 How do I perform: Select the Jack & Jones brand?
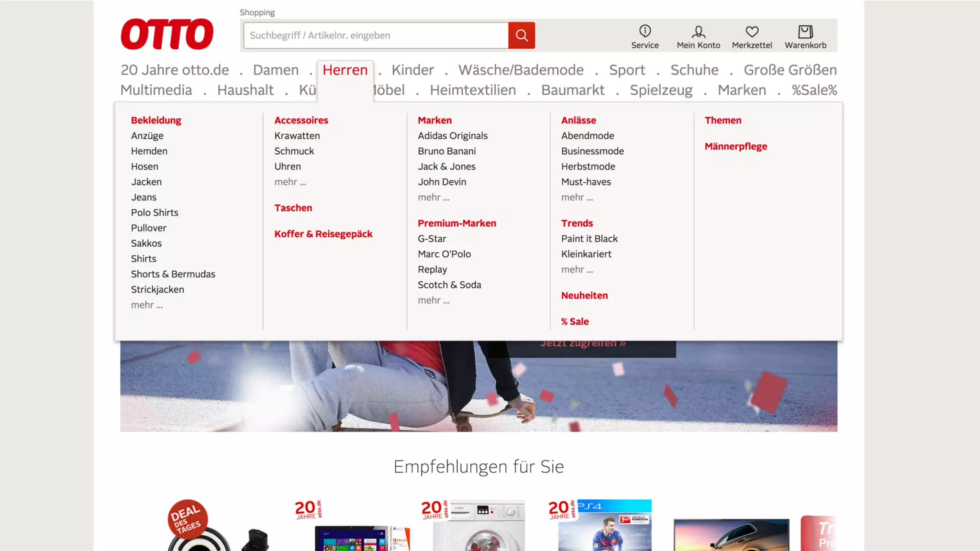(446, 166)
